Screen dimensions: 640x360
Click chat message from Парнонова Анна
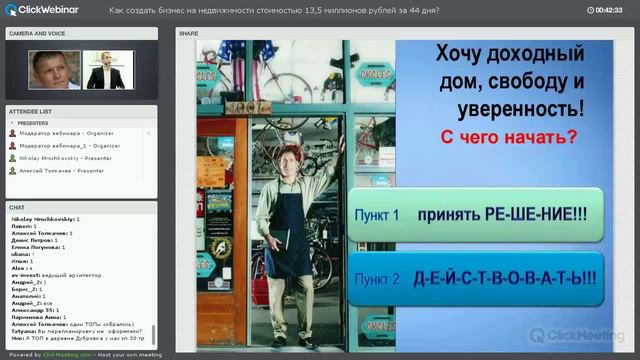pyautogui.click(x=39, y=317)
